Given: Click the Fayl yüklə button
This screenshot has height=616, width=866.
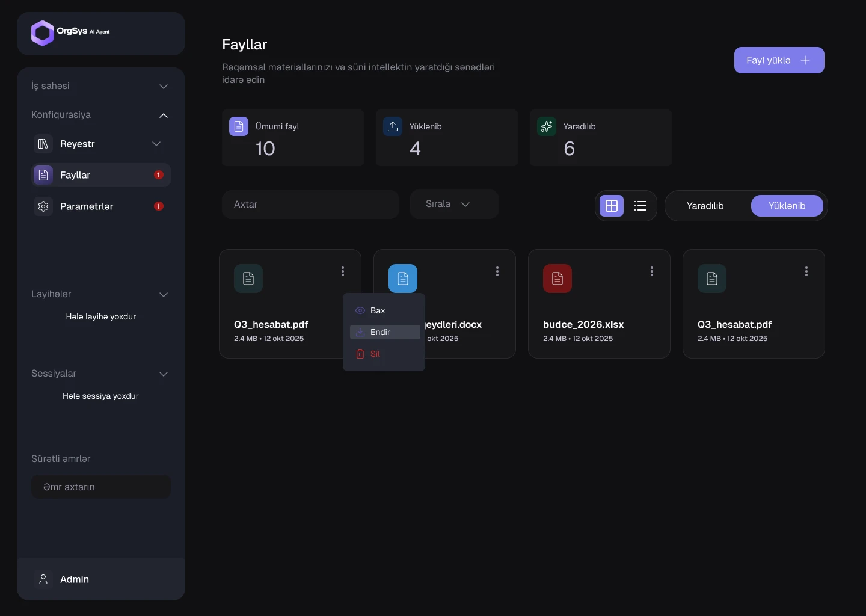Looking at the screenshot, I should 779,60.
